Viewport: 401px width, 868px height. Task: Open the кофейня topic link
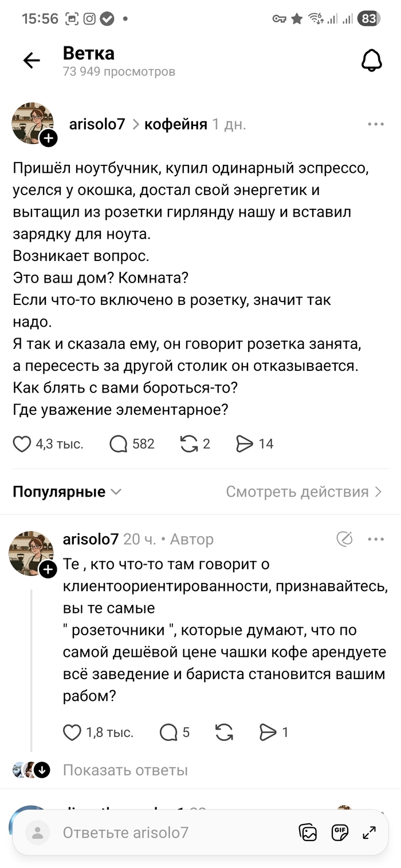(x=175, y=124)
